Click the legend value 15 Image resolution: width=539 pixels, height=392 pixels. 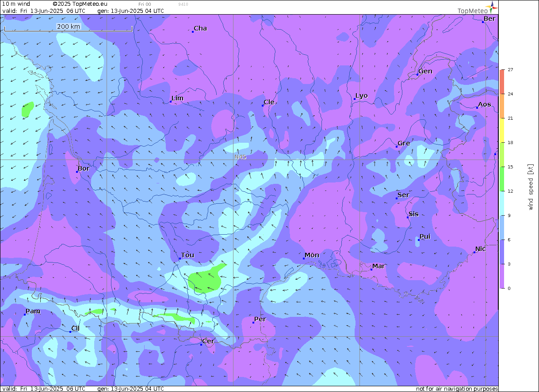[510, 167]
